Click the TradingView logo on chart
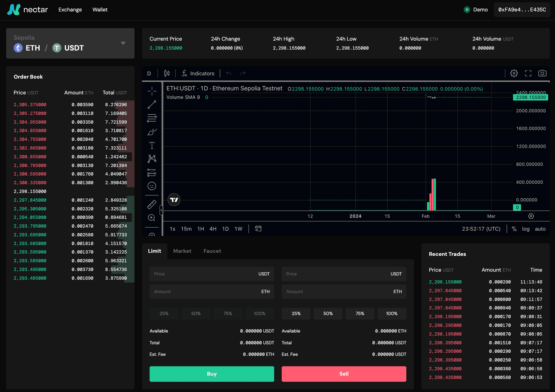This screenshot has width=555, height=392. point(174,200)
